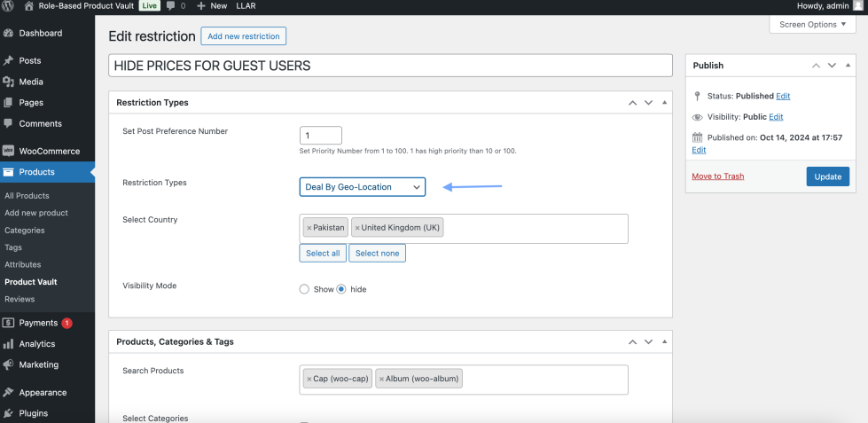Screen dimensions: 868x423
Task: Collapse the Products, Categories & Tags panel
Action: (x=664, y=341)
